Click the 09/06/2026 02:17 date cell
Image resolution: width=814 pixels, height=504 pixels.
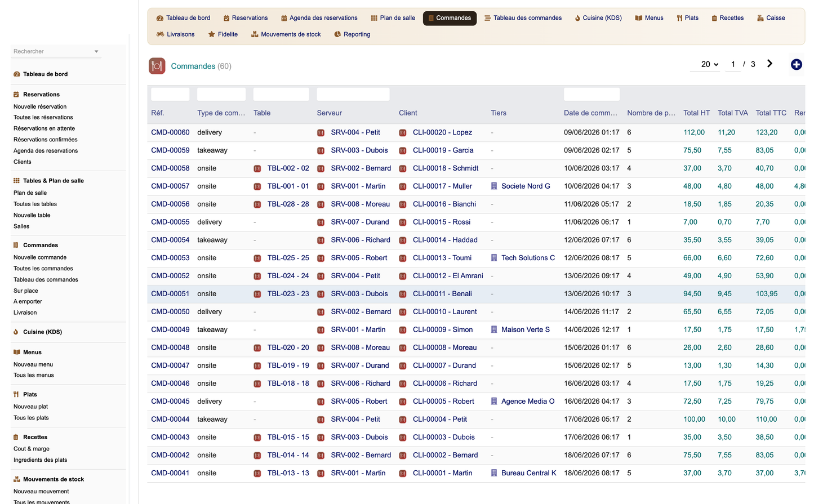coord(591,150)
